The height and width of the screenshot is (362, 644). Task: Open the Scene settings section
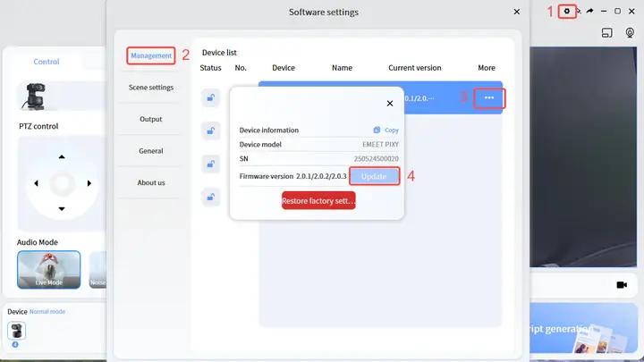tap(150, 88)
